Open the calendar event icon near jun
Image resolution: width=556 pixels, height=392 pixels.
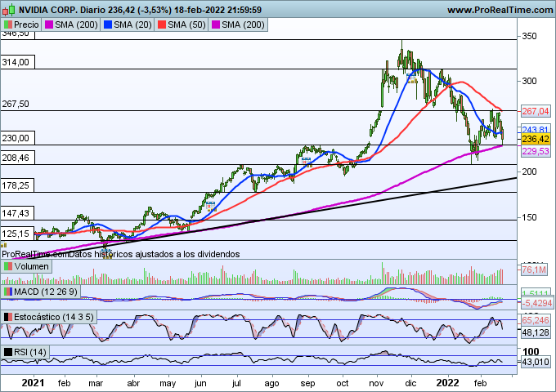[211, 206]
